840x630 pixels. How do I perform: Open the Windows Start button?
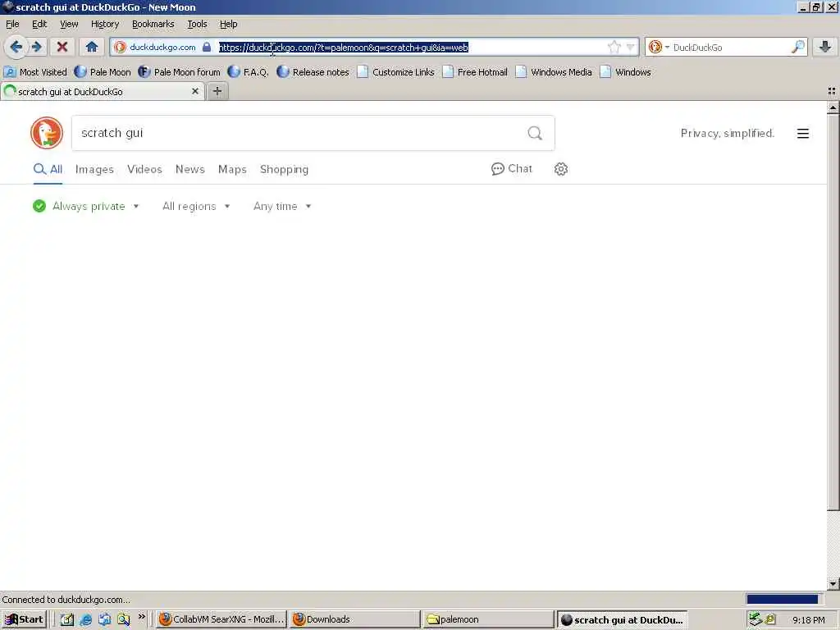click(24, 619)
